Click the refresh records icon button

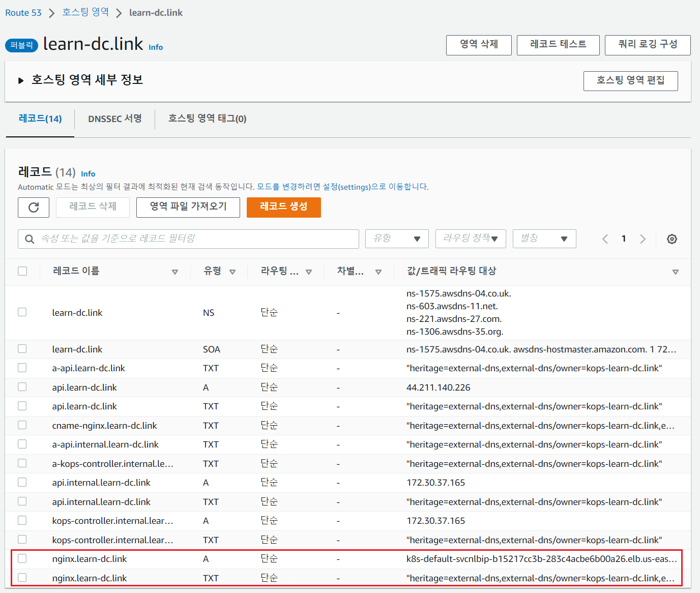point(34,207)
